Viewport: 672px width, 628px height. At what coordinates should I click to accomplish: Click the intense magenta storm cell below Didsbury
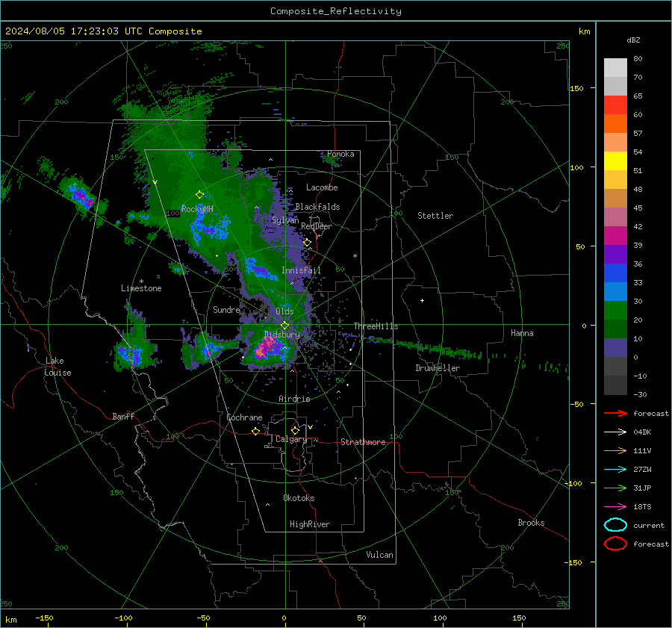pos(267,348)
